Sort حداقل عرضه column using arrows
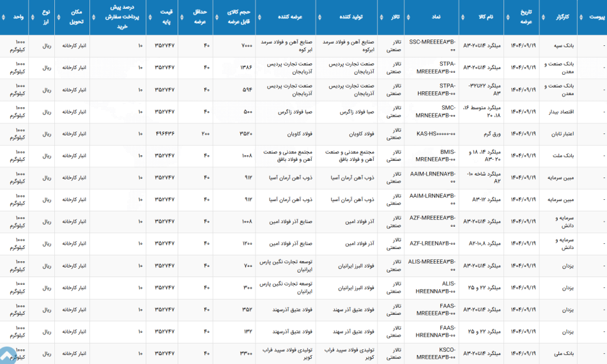Image resolution: width=607 pixels, height=364 pixels. click(x=182, y=17)
